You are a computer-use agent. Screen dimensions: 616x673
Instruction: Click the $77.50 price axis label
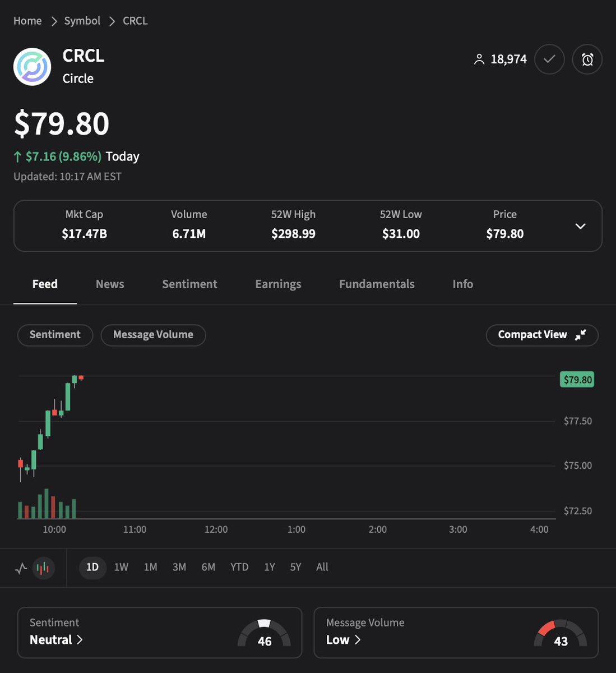(x=578, y=421)
